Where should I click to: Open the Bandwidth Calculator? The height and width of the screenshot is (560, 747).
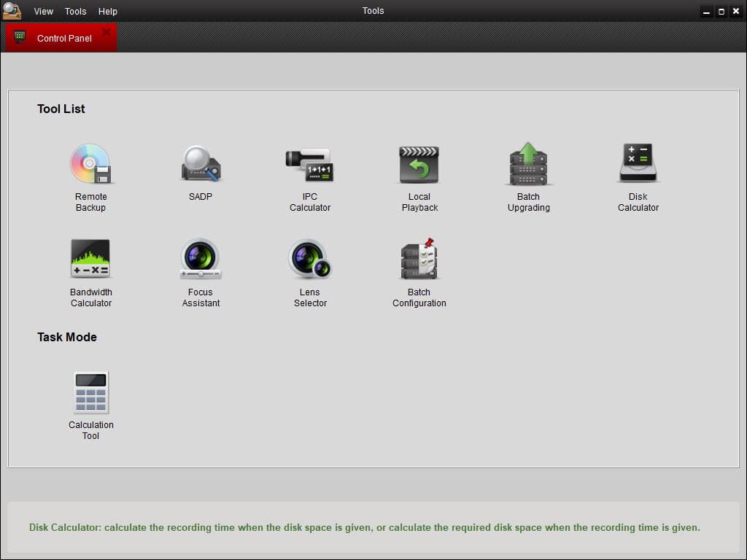(90, 259)
